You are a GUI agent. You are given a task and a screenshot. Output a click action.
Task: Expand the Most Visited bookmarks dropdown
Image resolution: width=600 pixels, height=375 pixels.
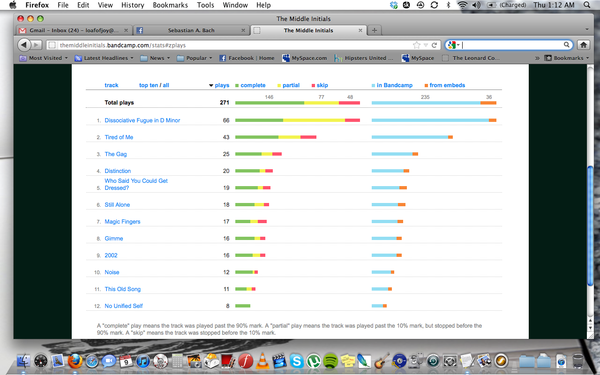(x=43, y=58)
